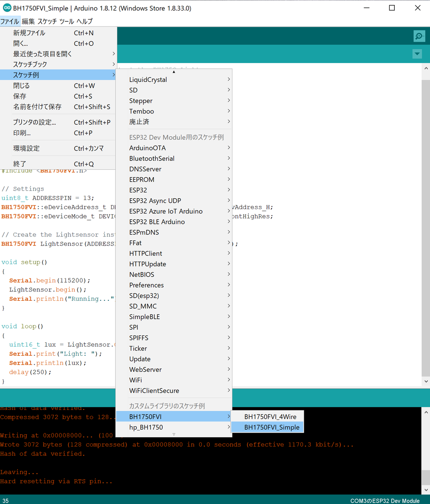
Task: Open the 編集 menu
Action: [x=28, y=21]
